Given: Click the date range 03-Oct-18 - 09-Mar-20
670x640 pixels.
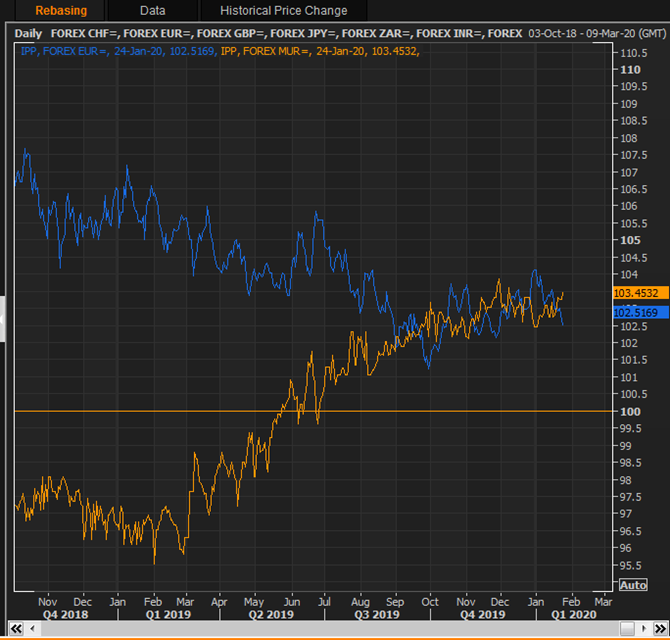Looking at the screenshot, I should (583, 33).
